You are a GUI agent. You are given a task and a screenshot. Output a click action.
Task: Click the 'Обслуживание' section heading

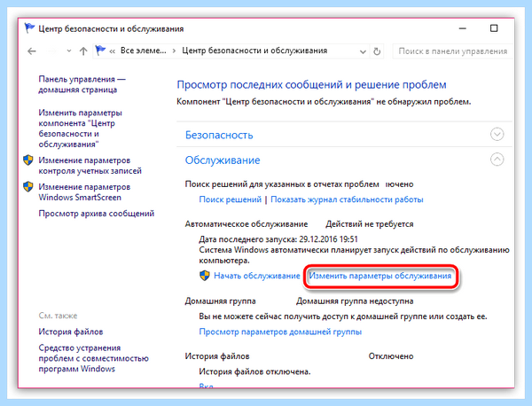point(223,160)
